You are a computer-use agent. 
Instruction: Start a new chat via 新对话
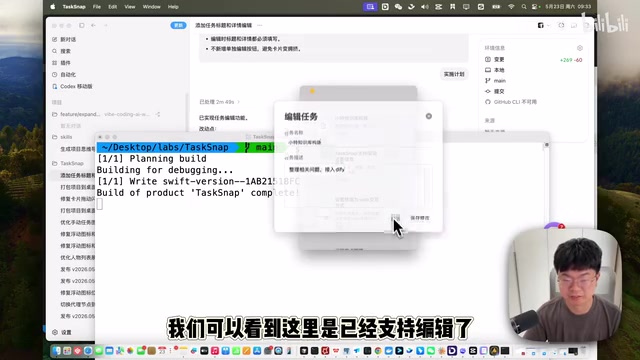point(64,39)
